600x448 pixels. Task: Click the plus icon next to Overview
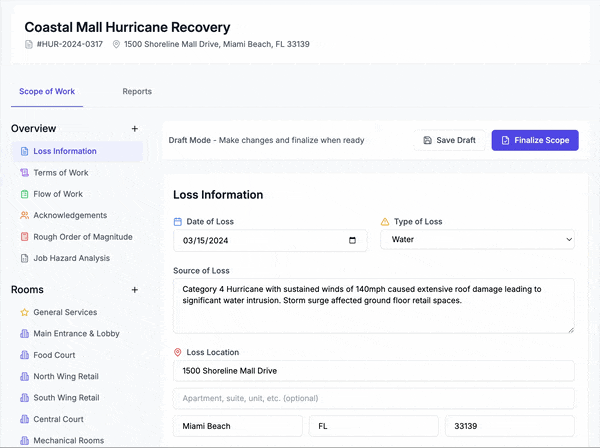tap(135, 129)
